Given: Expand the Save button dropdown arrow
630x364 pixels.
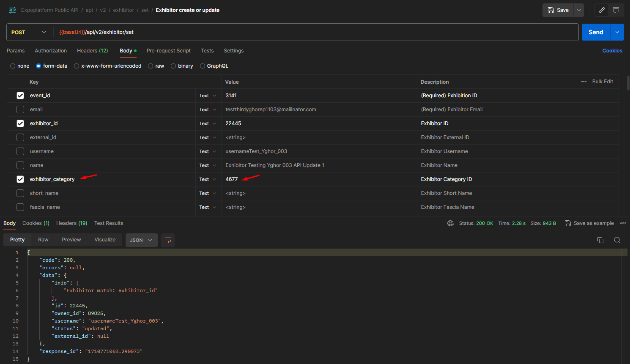Looking at the screenshot, I should 579,10.
